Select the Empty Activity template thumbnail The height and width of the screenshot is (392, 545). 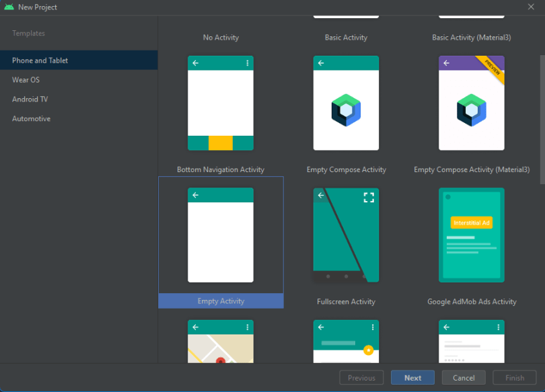pos(221,235)
